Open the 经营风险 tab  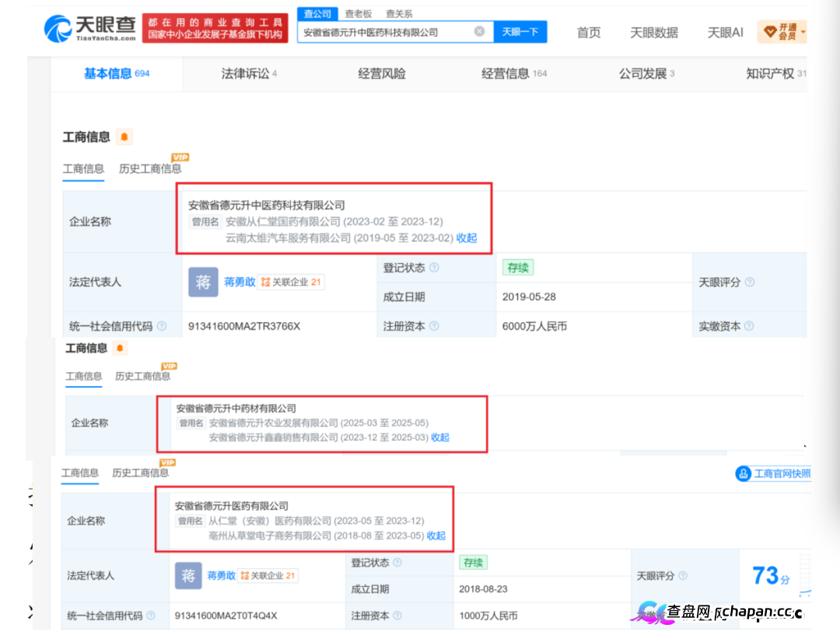[382, 73]
